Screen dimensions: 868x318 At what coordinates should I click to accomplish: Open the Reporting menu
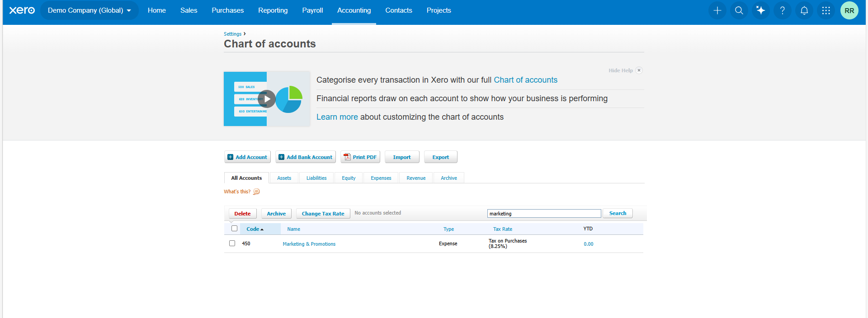pos(273,10)
